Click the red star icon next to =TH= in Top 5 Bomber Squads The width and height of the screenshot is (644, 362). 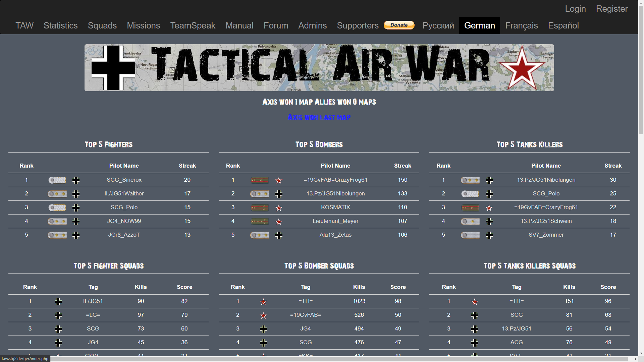click(263, 302)
